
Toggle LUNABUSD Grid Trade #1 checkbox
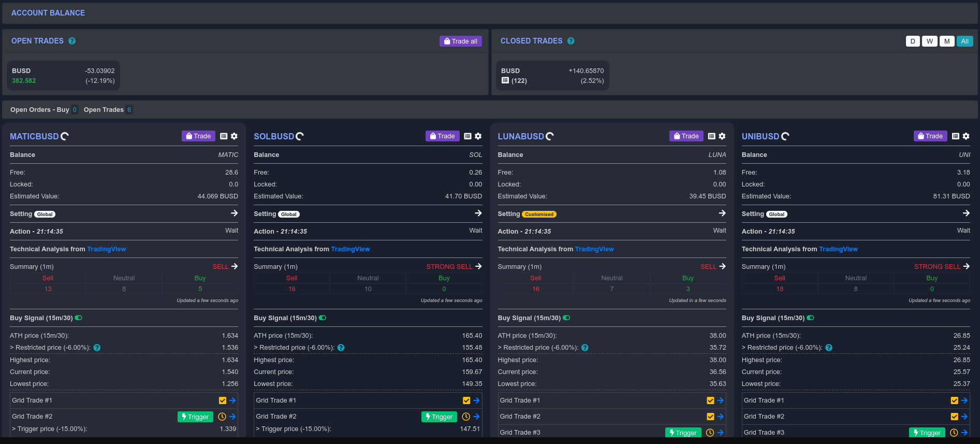[x=710, y=400]
